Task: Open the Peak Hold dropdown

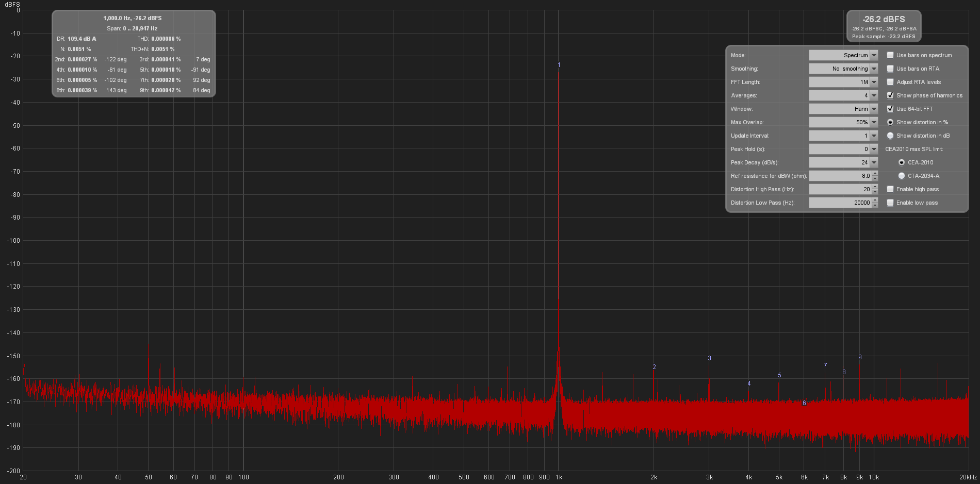Action: [x=873, y=149]
